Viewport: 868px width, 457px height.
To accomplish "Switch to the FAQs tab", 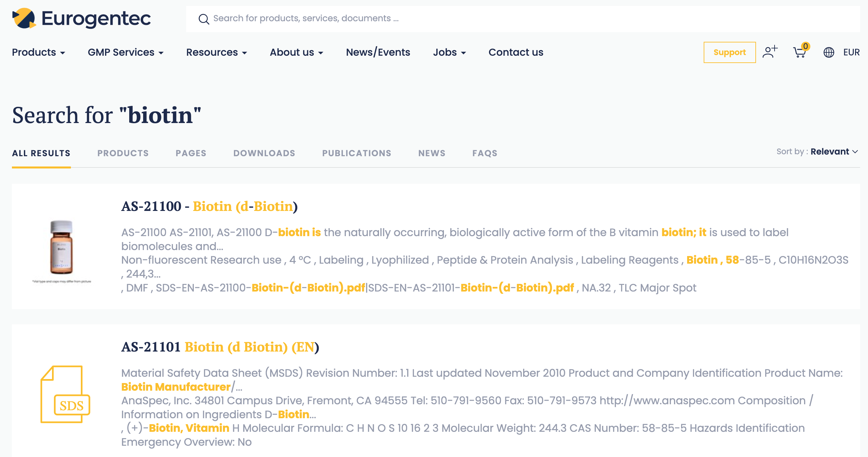I will tap(485, 153).
